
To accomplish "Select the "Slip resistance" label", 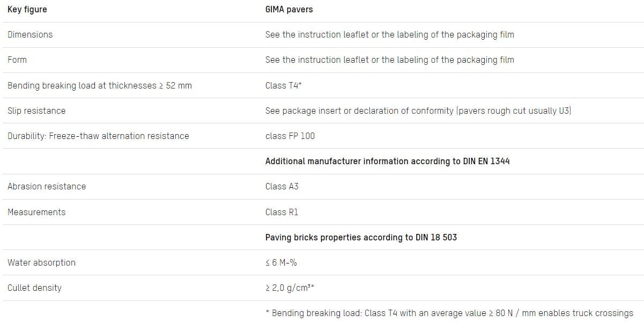I will (x=36, y=111).
